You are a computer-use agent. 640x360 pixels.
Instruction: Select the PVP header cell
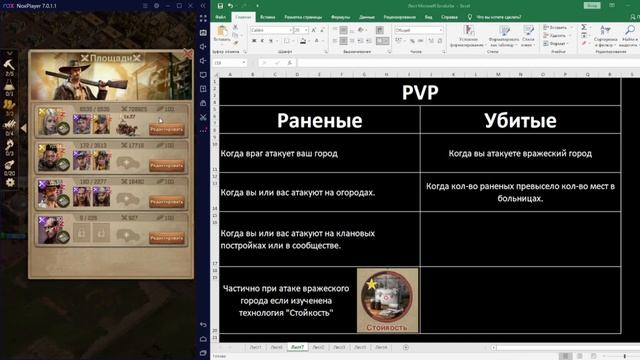(420, 92)
